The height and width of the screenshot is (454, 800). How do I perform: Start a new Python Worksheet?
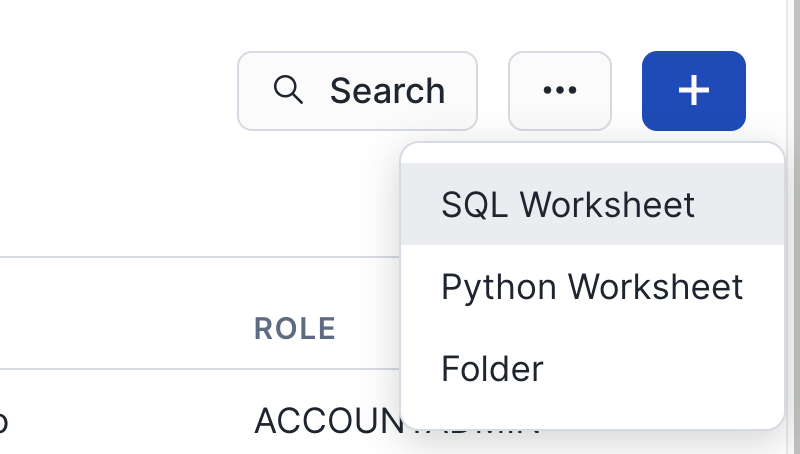point(592,287)
